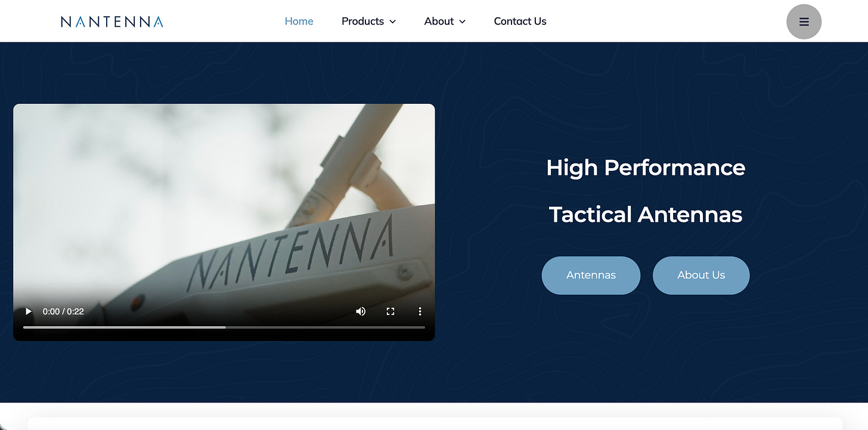
Task: Mute the video with speaker icon
Action: [361, 311]
